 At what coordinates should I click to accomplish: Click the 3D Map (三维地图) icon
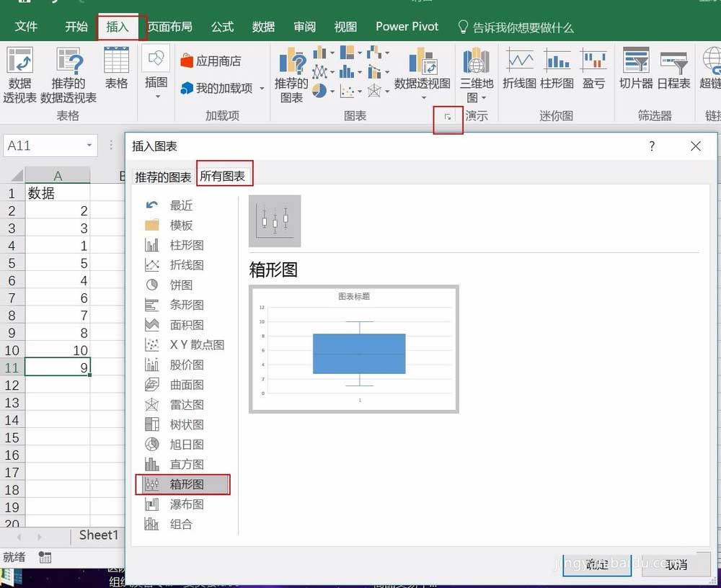(x=477, y=75)
